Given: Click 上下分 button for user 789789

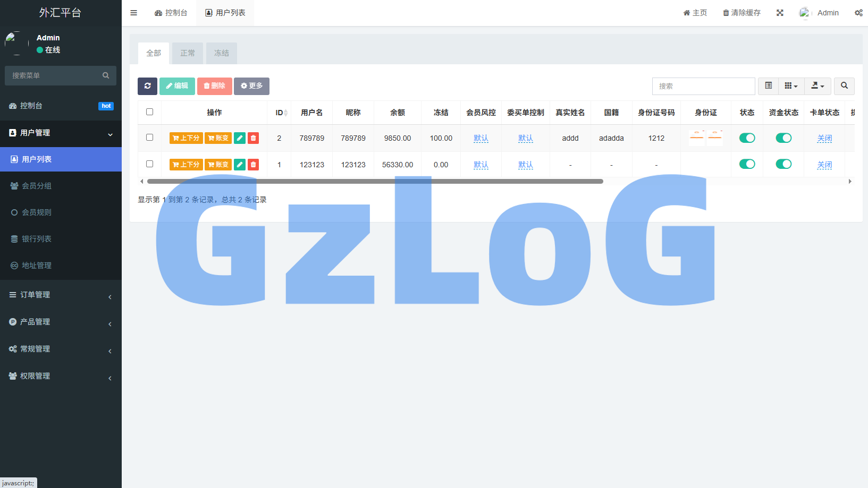Looking at the screenshot, I should 186,138.
